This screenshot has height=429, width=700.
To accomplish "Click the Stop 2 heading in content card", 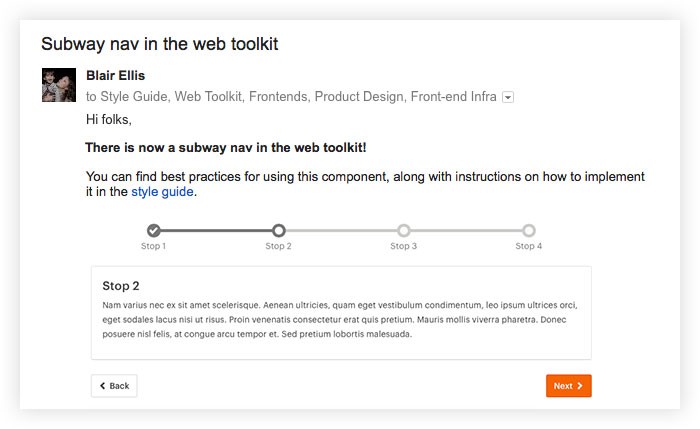I will coord(121,286).
